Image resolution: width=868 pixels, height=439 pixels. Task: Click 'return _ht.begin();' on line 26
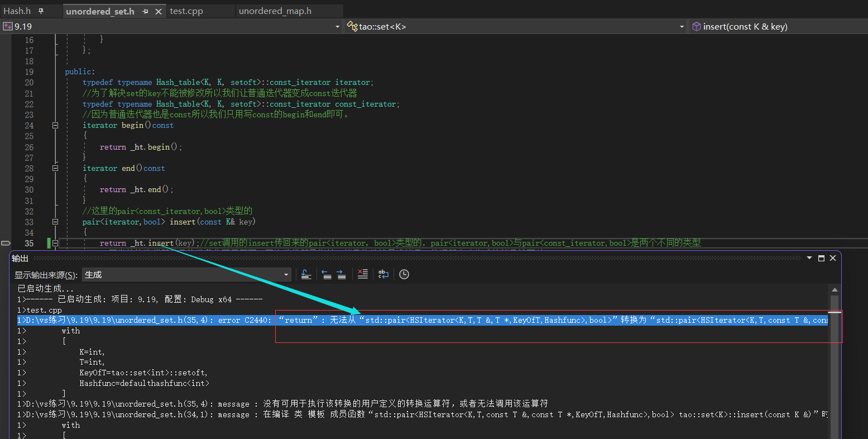point(141,147)
